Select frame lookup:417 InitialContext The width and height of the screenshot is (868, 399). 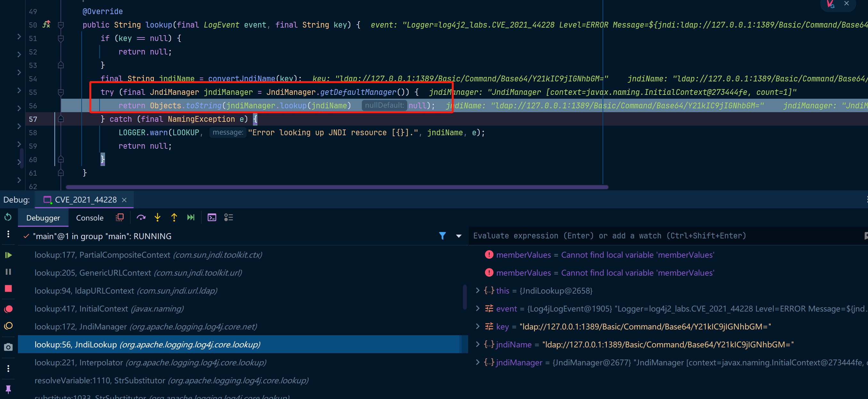coord(243,308)
